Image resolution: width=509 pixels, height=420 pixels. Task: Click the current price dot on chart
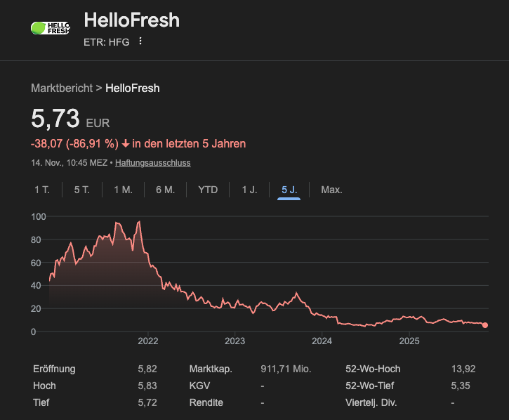pyautogui.click(x=485, y=325)
